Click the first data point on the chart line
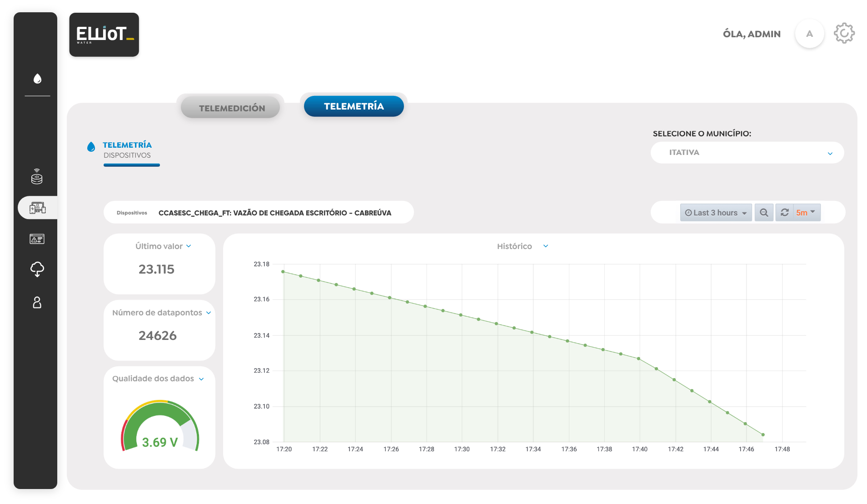This screenshot has height=504, width=867. 283,272
